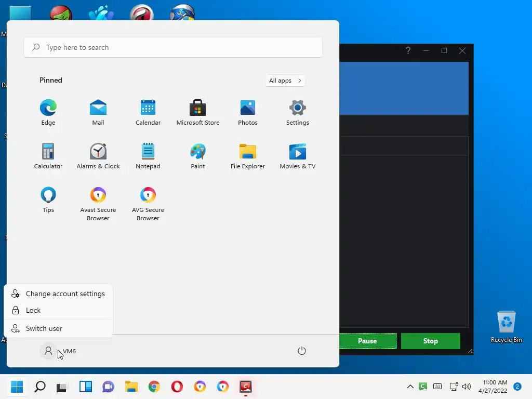Open Microsoft Store from the Start menu
Screen dimensions: 532x399
tap(198, 113)
